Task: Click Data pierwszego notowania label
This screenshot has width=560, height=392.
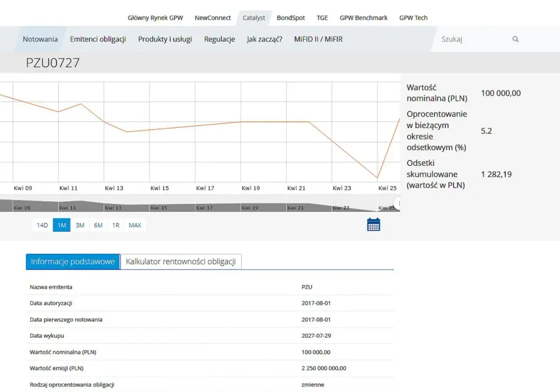Action: point(66,320)
